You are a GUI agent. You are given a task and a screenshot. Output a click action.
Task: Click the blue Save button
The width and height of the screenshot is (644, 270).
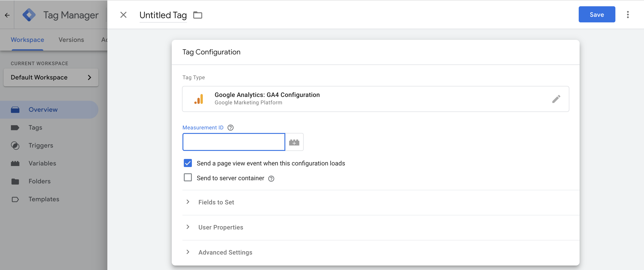click(x=597, y=15)
